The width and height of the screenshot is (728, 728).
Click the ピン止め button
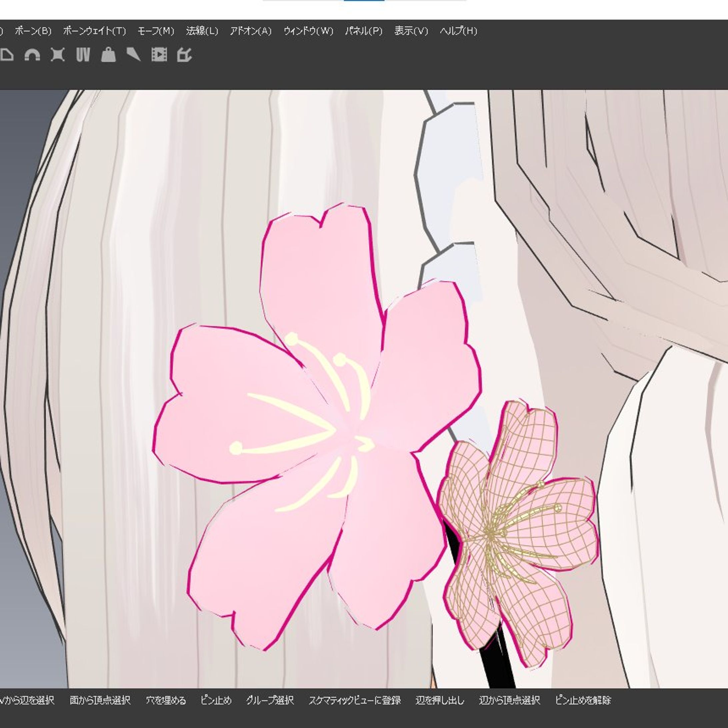tap(216, 700)
